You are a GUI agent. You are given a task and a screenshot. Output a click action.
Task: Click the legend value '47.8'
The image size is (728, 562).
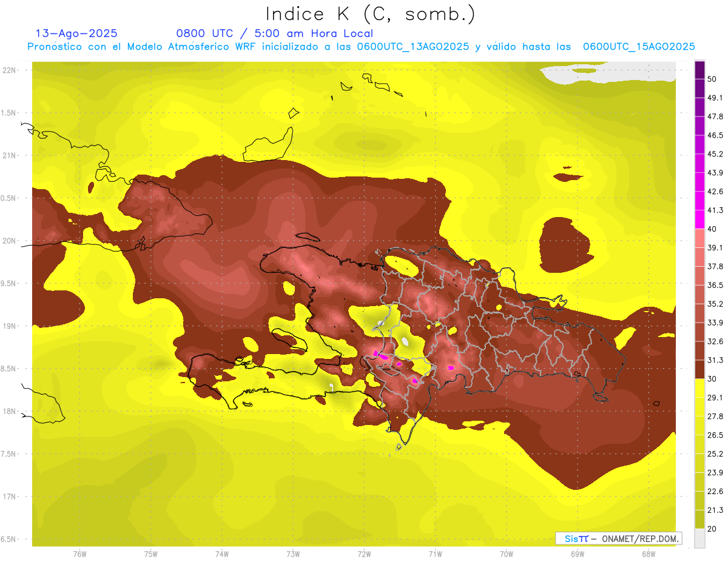click(x=715, y=116)
